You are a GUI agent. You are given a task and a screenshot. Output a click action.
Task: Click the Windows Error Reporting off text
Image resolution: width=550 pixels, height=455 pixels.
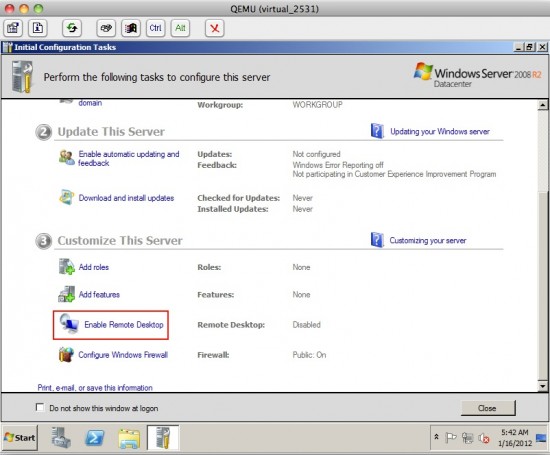tap(338, 165)
